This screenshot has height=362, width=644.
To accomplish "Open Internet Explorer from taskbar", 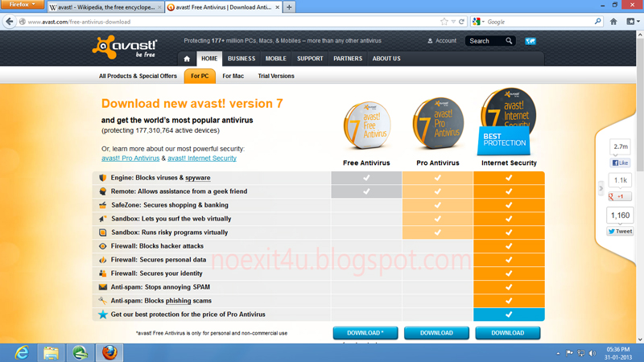I will coord(22,353).
